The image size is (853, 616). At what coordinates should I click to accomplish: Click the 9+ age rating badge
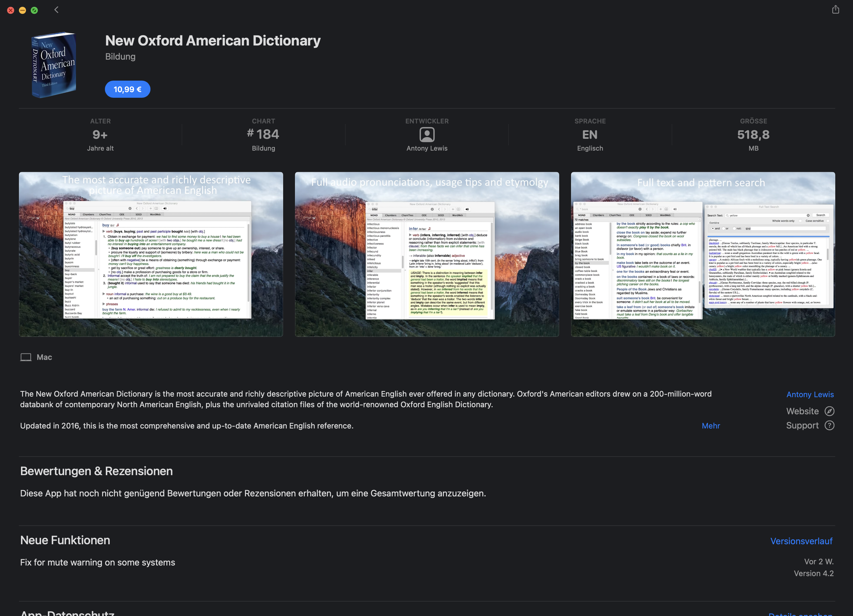coord(100,135)
